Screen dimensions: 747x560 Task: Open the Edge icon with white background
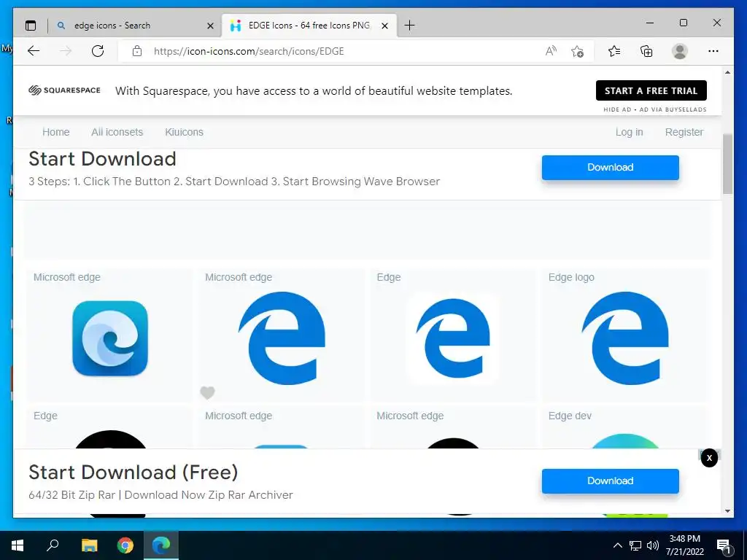(x=453, y=338)
